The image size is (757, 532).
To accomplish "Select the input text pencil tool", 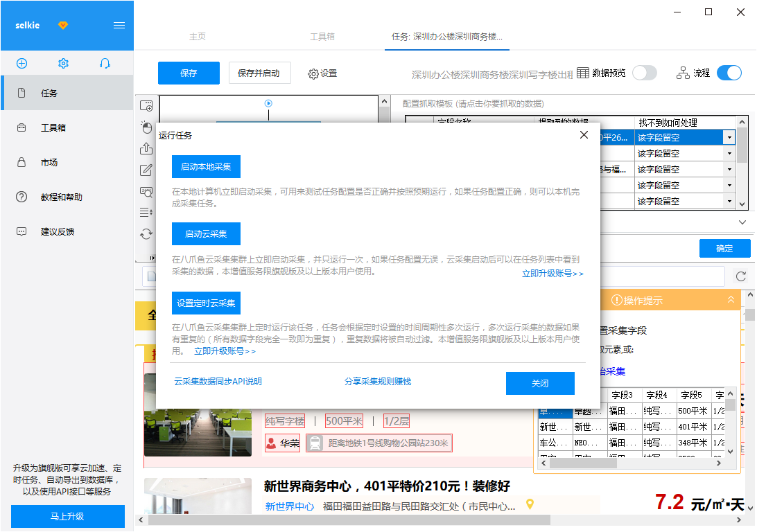I will pyautogui.click(x=146, y=170).
